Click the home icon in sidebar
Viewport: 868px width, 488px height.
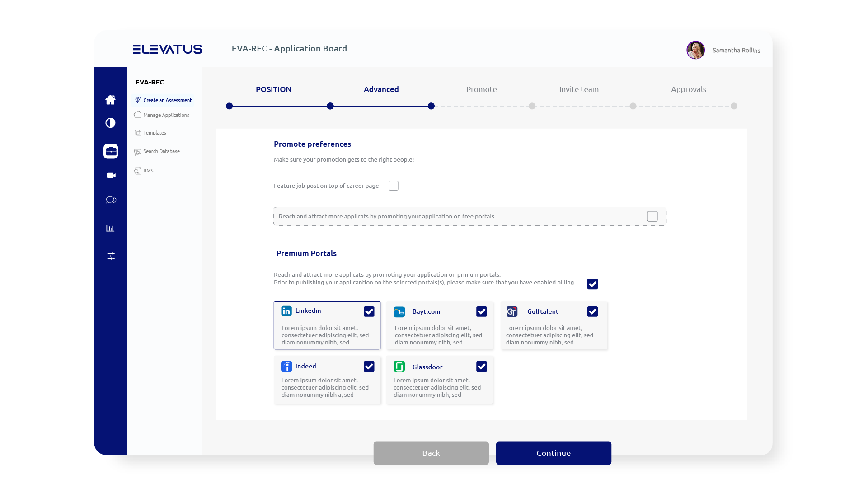pos(110,100)
